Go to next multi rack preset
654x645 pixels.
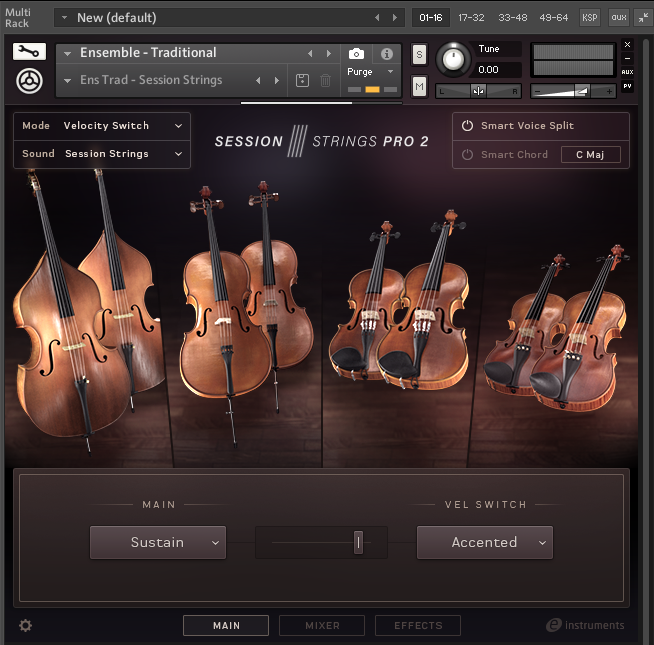click(x=395, y=18)
